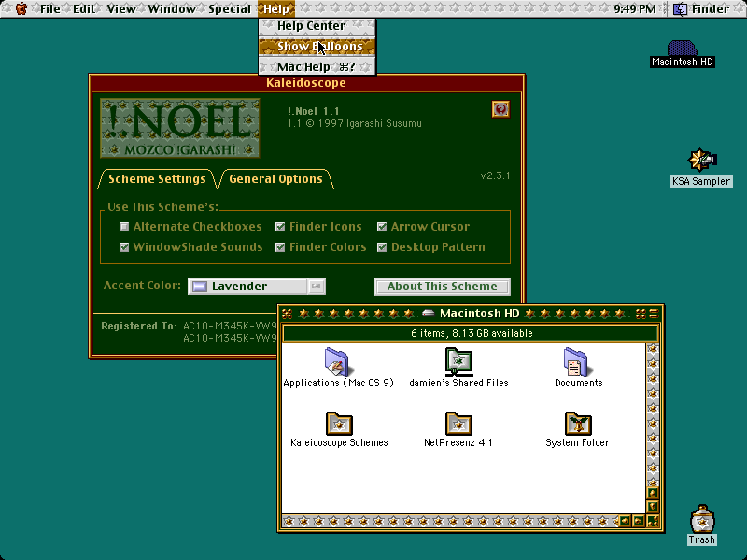Click the '6 items, 8.13 GB available' status text
This screenshot has height=560, width=747.
tap(472, 333)
